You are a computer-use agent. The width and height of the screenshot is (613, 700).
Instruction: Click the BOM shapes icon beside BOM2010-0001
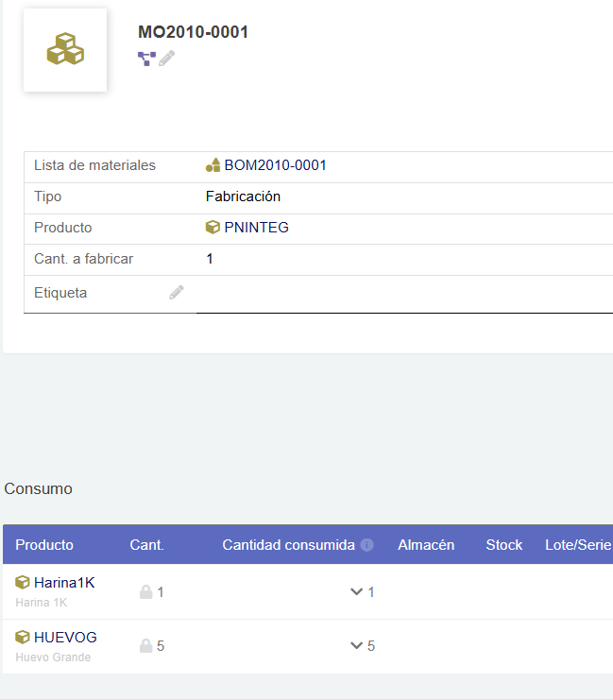tap(213, 165)
